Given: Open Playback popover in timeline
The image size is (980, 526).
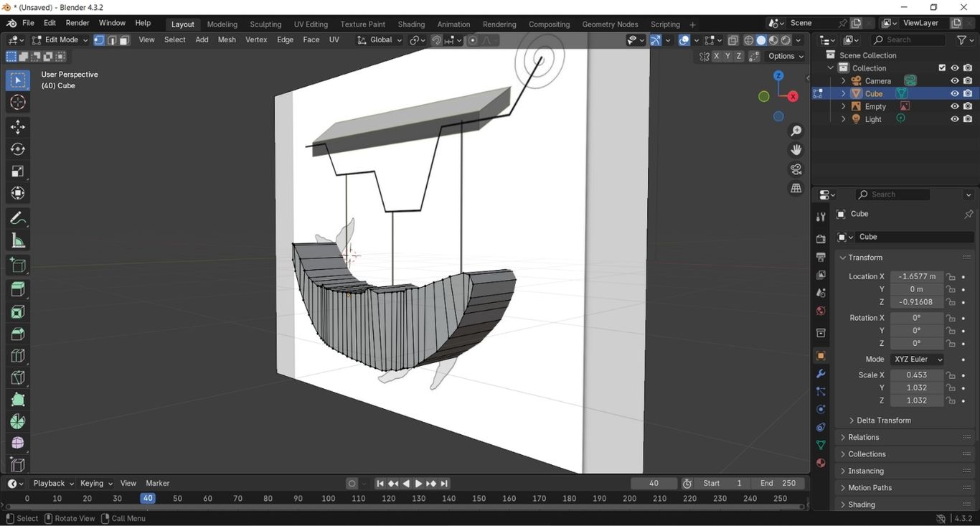Looking at the screenshot, I should pyautogui.click(x=53, y=484).
